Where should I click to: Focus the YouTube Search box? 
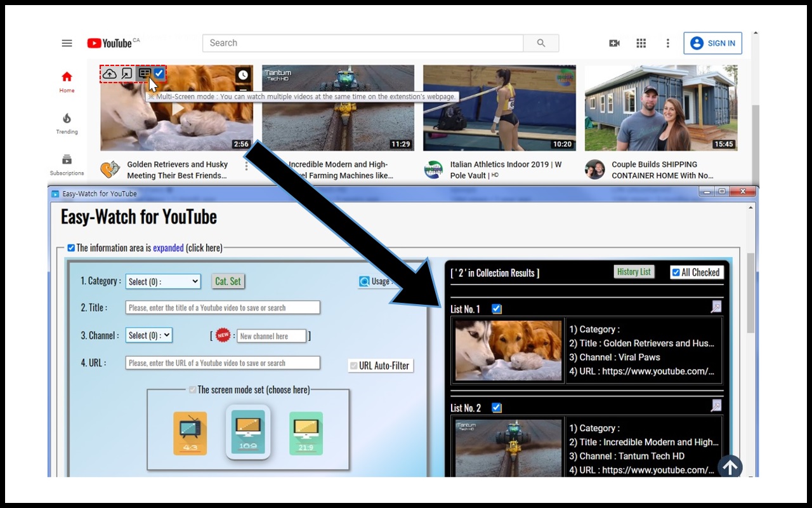point(363,43)
